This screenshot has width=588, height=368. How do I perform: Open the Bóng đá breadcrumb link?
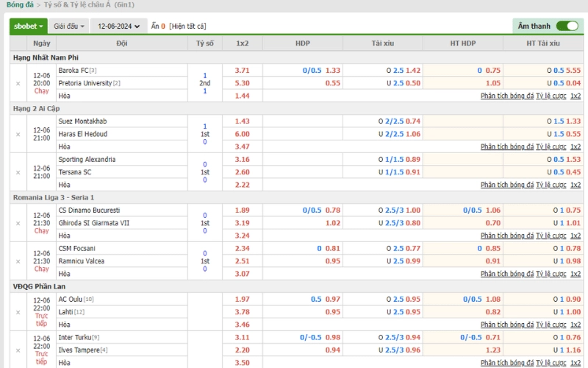click(20, 5)
